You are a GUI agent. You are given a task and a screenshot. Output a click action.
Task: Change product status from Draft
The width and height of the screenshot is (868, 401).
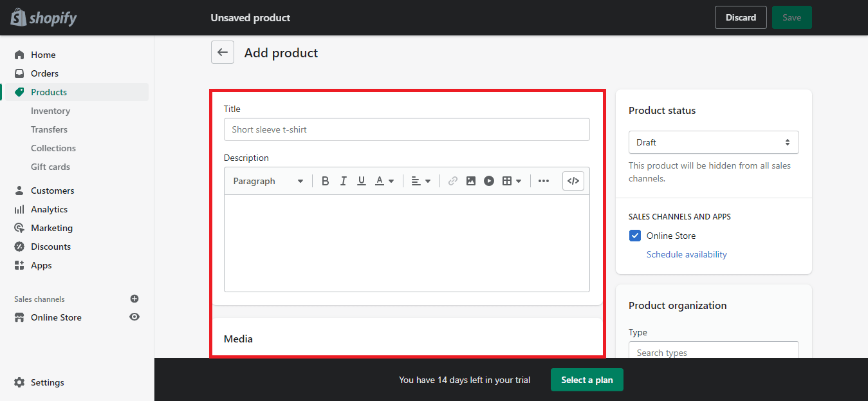(713, 142)
